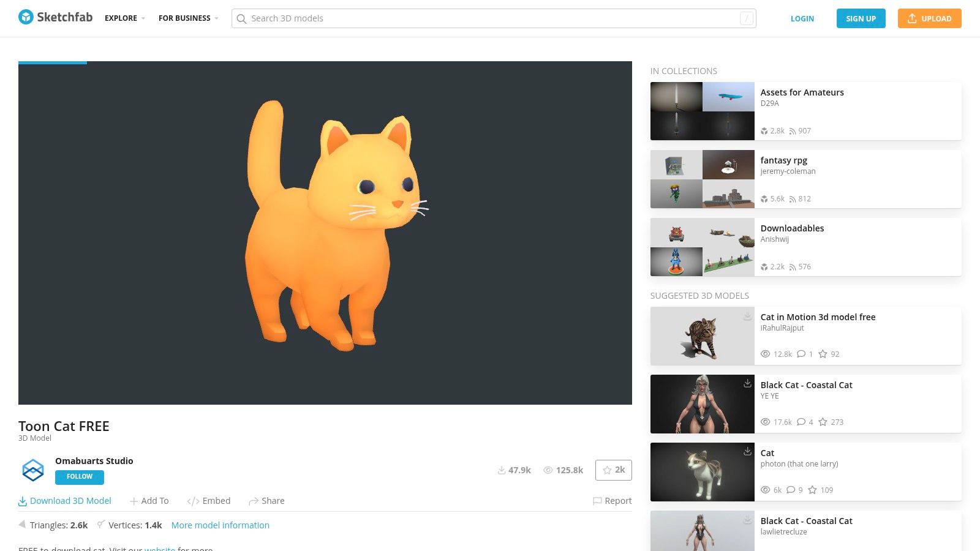Image resolution: width=980 pixels, height=551 pixels.
Task: Open the Omabuarts Studio profile name
Action: pos(94,461)
